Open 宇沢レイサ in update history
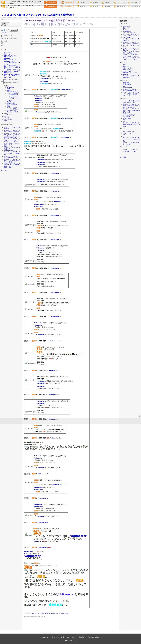 point(126,28)
